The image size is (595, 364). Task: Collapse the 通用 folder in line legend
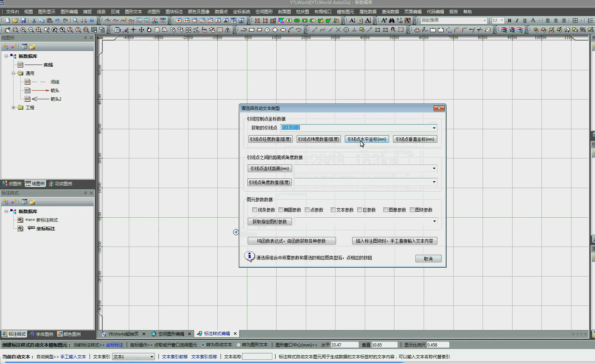pos(14,73)
